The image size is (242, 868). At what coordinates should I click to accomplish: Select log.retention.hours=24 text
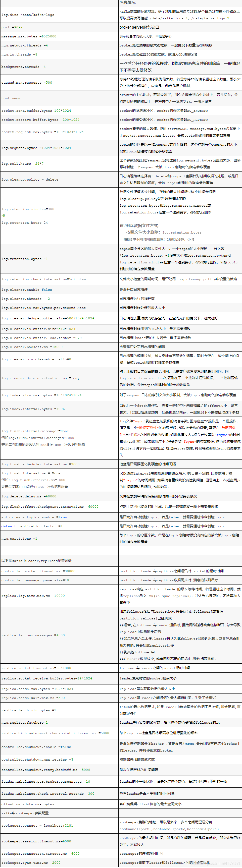(x=25, y=223)
